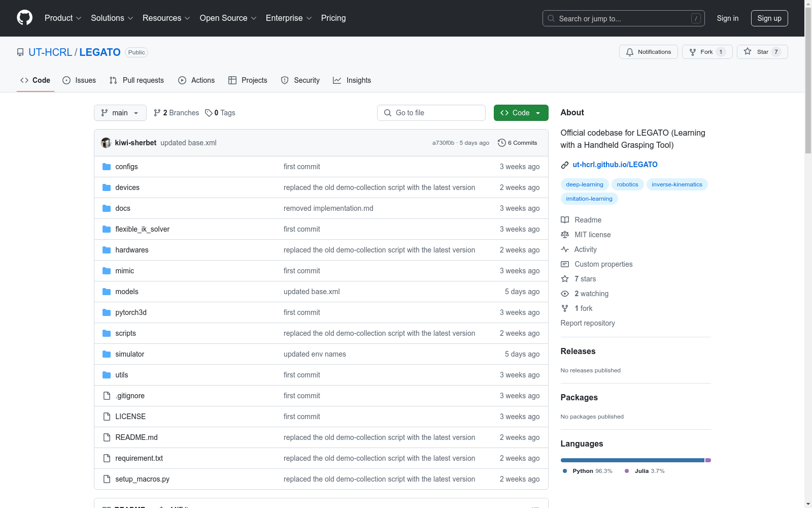Open the Pull requests tab
The height and width of the screenshot is (508, 812).
[137, 80]
